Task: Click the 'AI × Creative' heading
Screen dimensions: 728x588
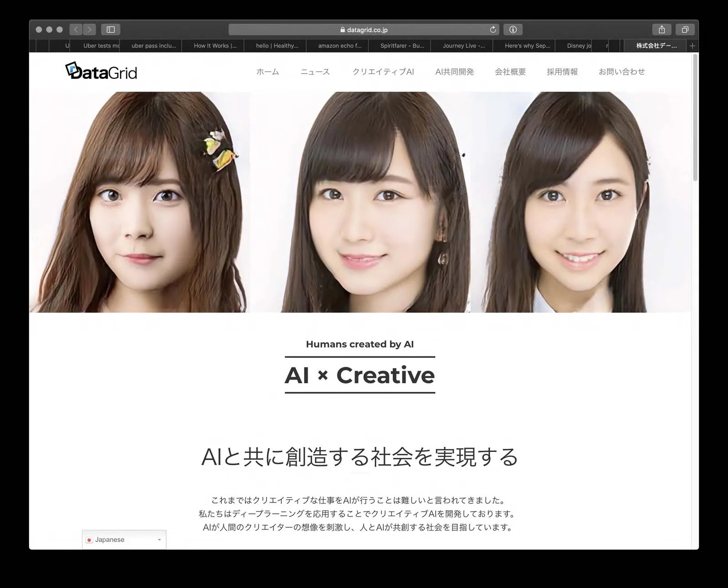Action: [360, 375]
